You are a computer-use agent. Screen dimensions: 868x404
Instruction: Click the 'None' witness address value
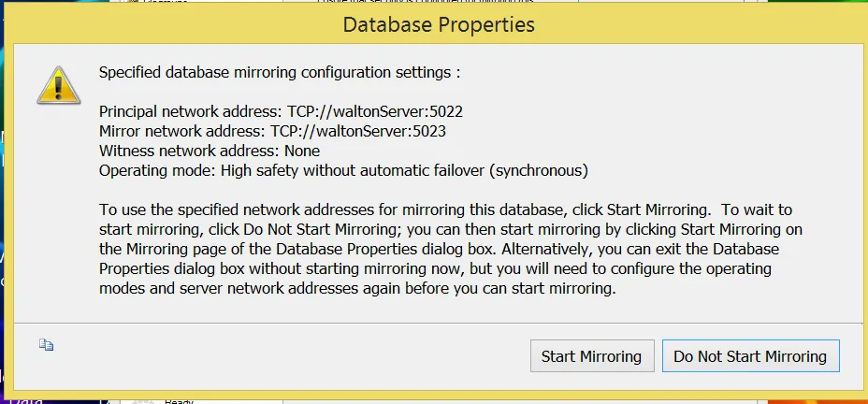tap(302, 151)
